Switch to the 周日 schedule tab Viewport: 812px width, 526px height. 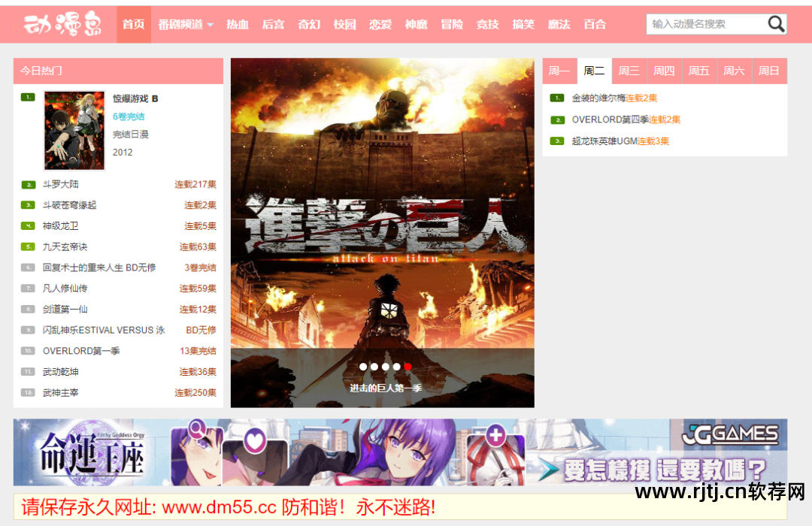[769, 71]
